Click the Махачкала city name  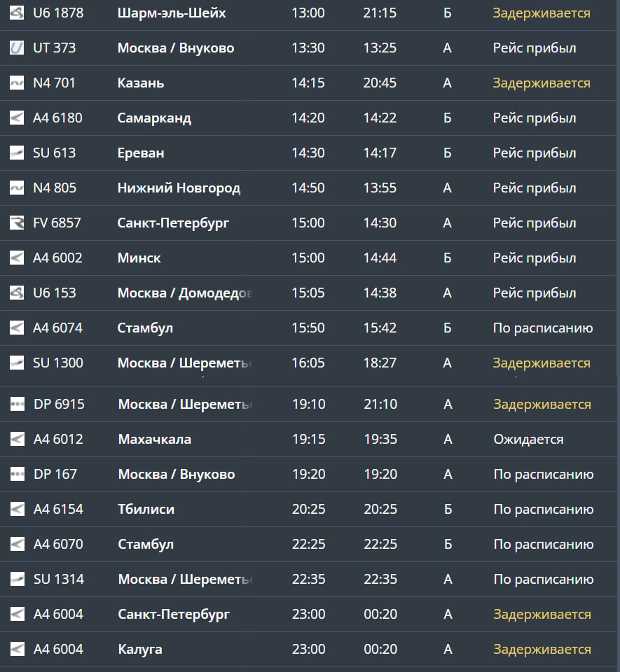coord(155,440)
